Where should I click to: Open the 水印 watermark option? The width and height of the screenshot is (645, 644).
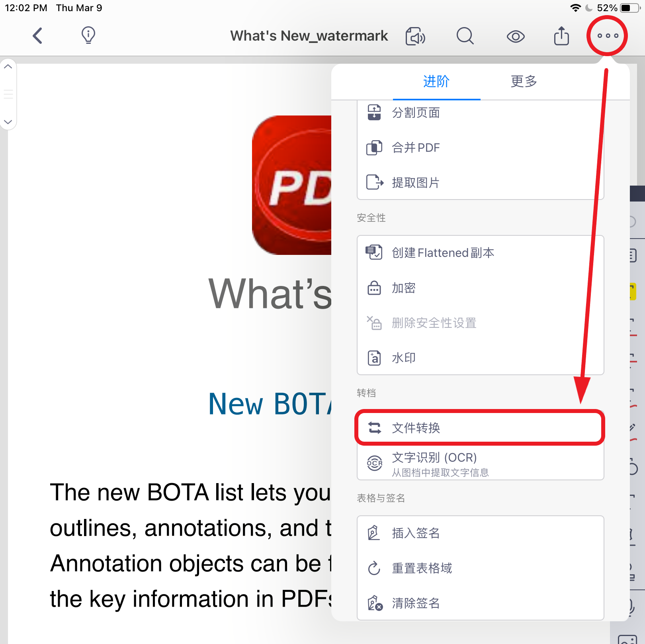click(481, 358)
